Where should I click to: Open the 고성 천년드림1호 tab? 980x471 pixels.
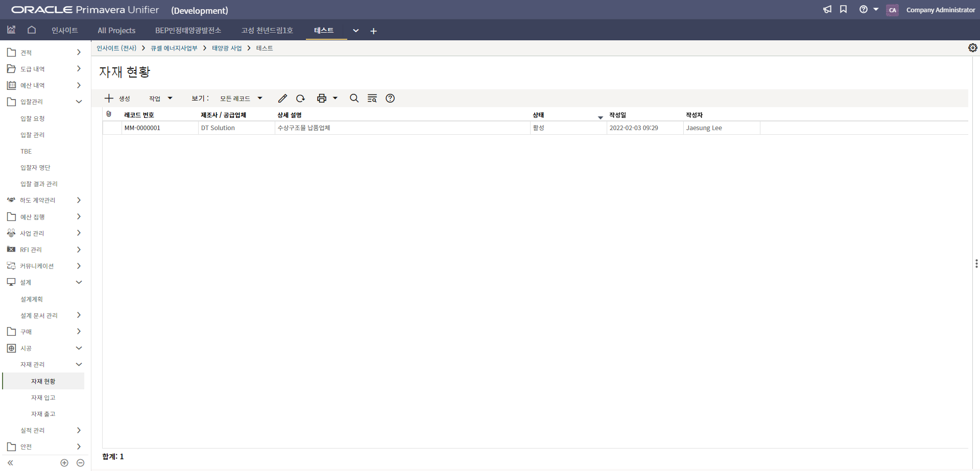pyautogui.click(x=267, y=31)
